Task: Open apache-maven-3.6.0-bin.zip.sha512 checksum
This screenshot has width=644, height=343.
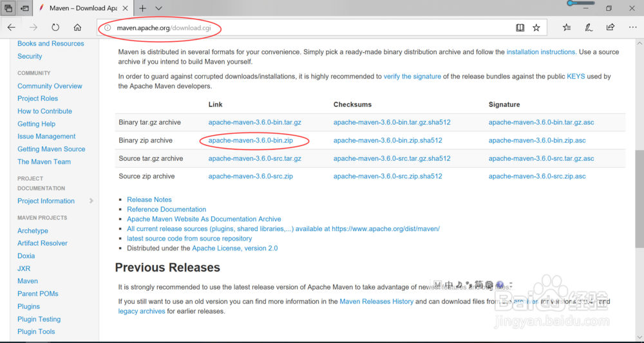Action: 388,140
